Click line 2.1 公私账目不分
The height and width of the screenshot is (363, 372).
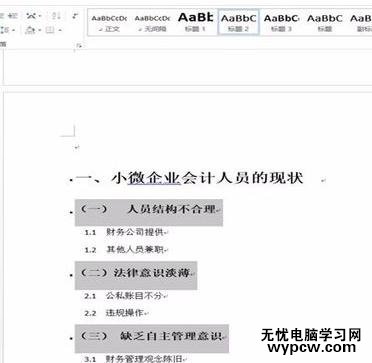[125, 296]
